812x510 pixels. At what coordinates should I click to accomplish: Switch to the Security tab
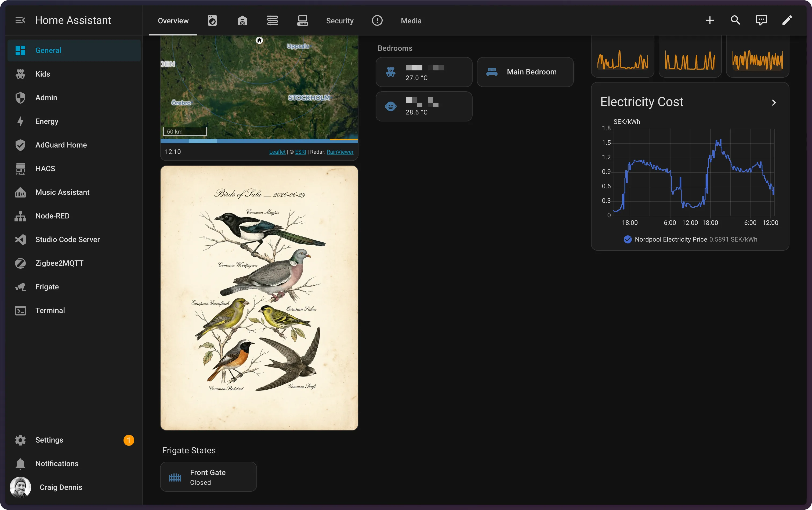340,21
